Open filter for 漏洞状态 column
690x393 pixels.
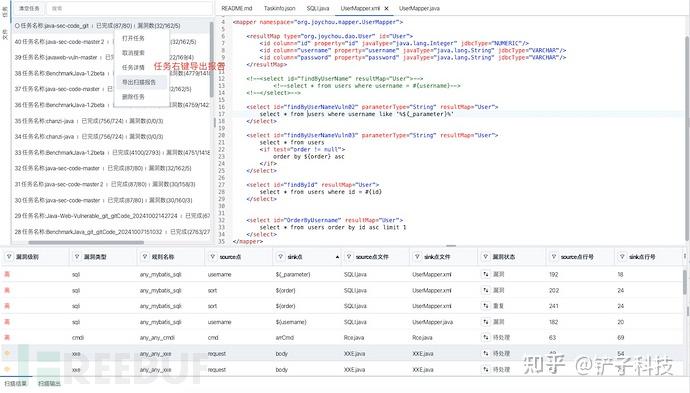pos(485,257)
